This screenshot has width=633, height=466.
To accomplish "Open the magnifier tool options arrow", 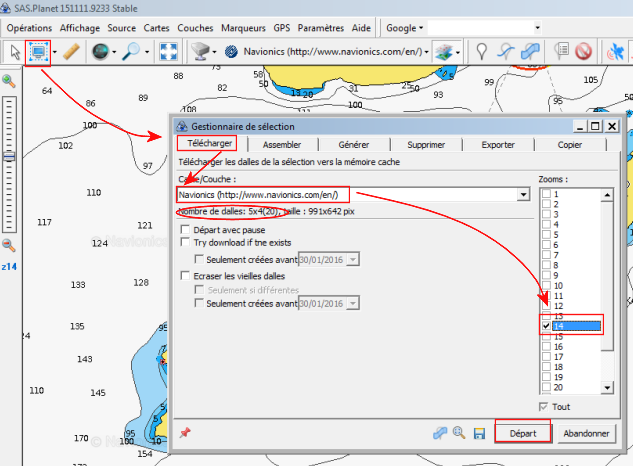I will click(147, 52).
